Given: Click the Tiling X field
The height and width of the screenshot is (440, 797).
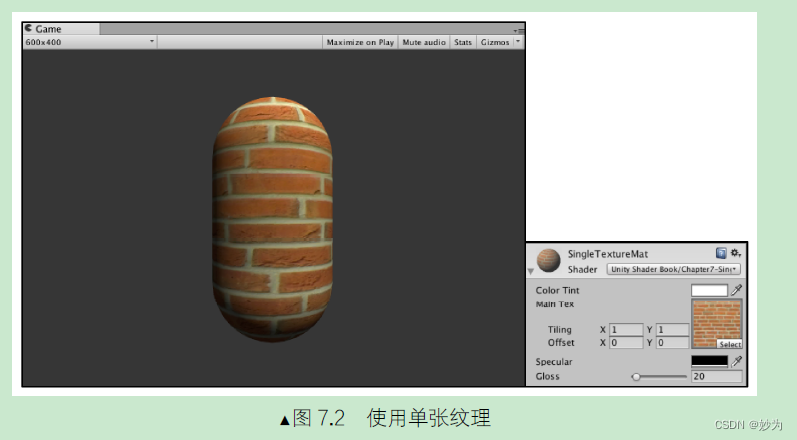Looking at the screenshot, I should pos(626,330).
